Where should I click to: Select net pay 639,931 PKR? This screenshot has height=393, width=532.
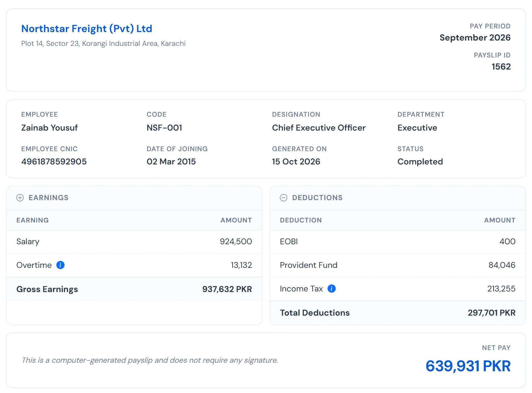coord(468,366)
